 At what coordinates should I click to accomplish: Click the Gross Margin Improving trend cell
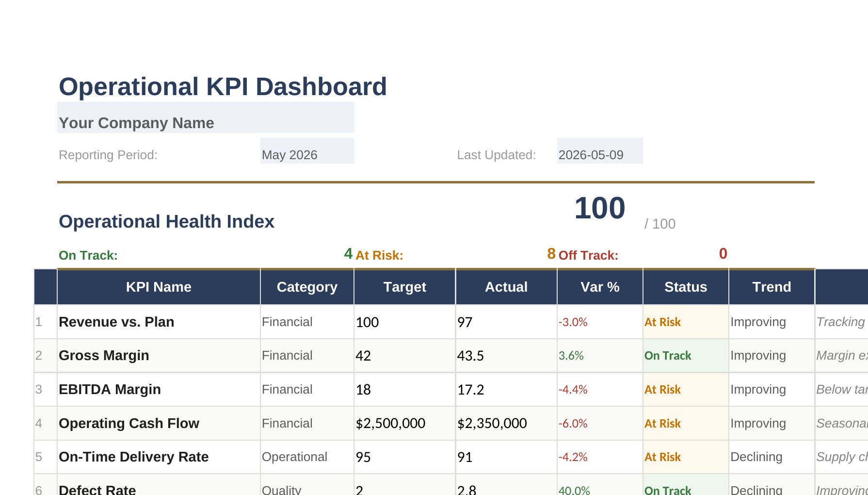click(x=772, y=355)
